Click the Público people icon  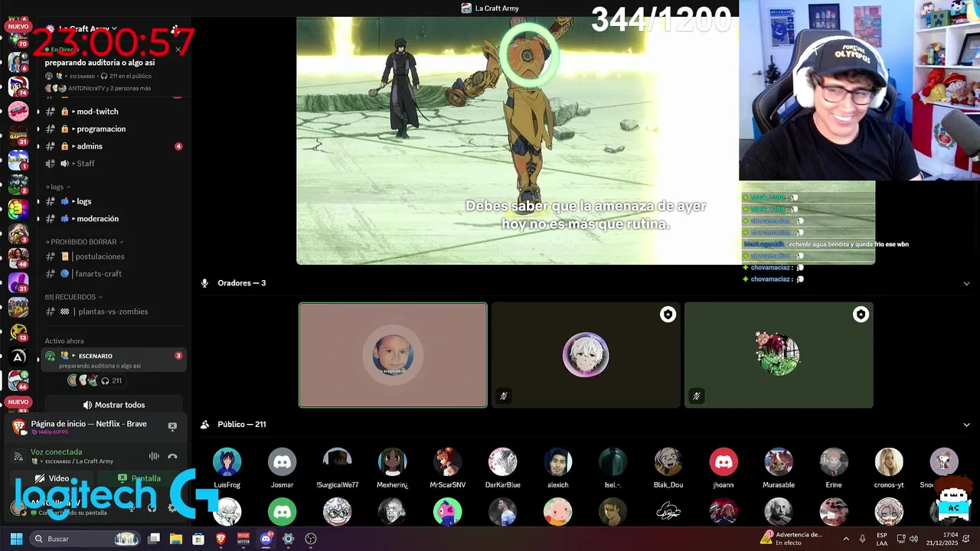[x=204, y=425]
